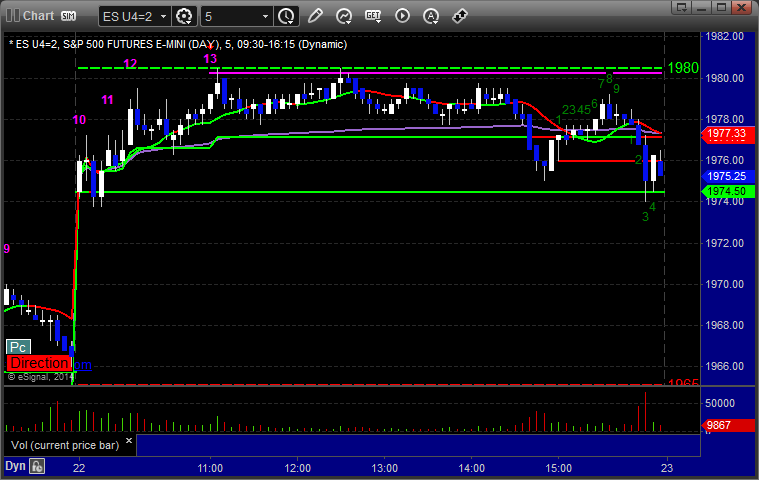Viewport: 759px width, 480px height.
Task: Toggle the time scale lock icon
Action: coord(37,466)
